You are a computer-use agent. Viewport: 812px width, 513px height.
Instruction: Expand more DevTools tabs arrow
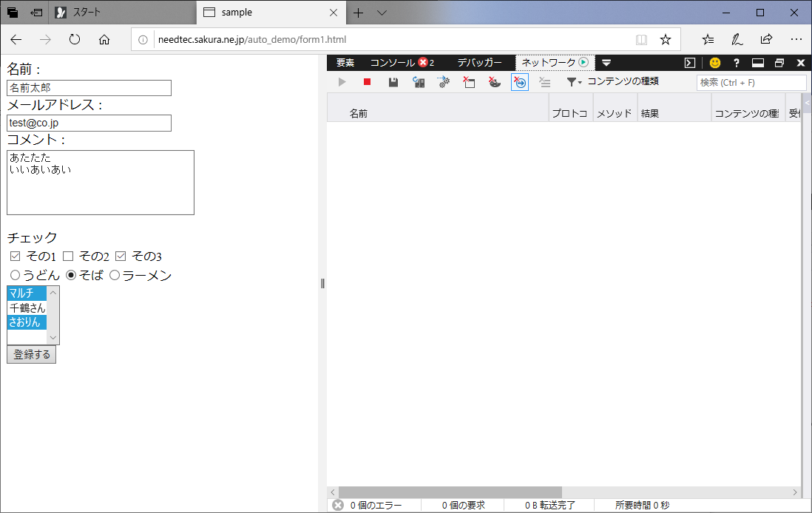pos(606,63)
